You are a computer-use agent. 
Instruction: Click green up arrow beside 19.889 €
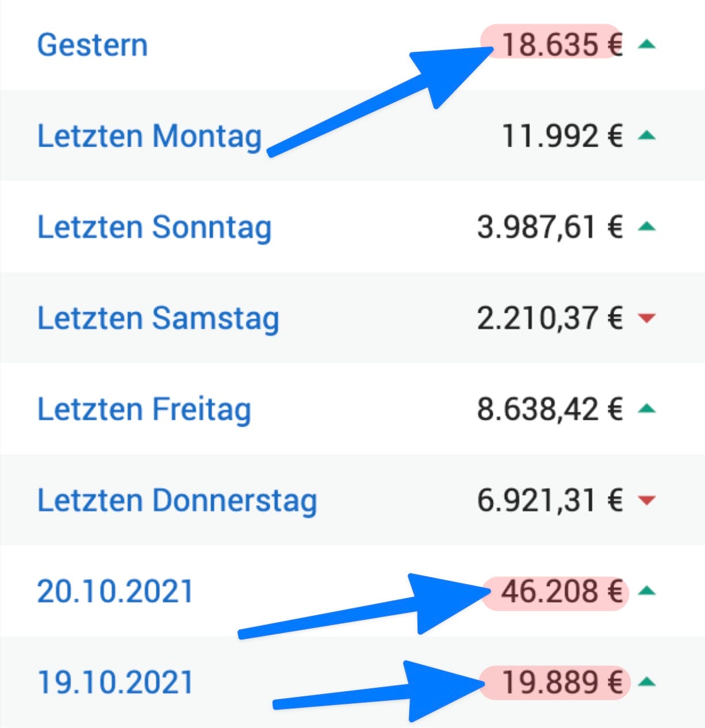point(647,682)
